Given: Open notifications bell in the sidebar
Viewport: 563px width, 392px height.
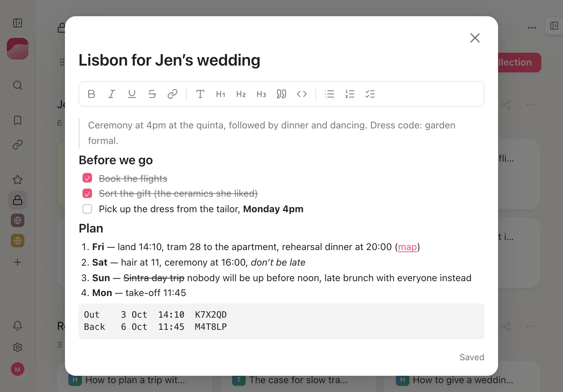Looking at the screenshot, I should (x=18, y=326).
